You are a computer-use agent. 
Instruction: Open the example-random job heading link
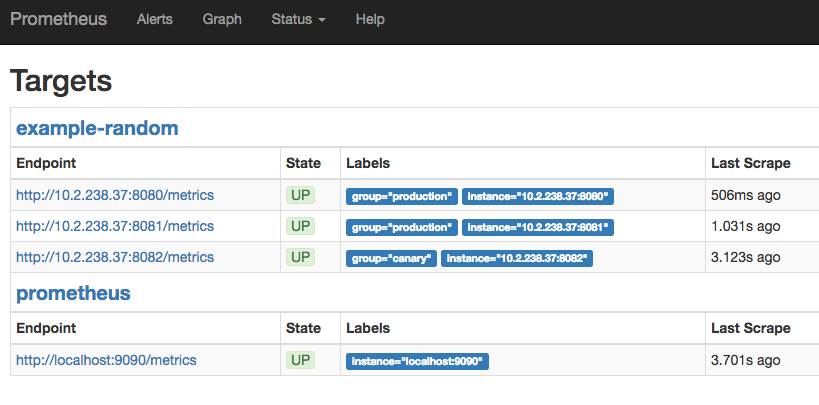point(97,128)
